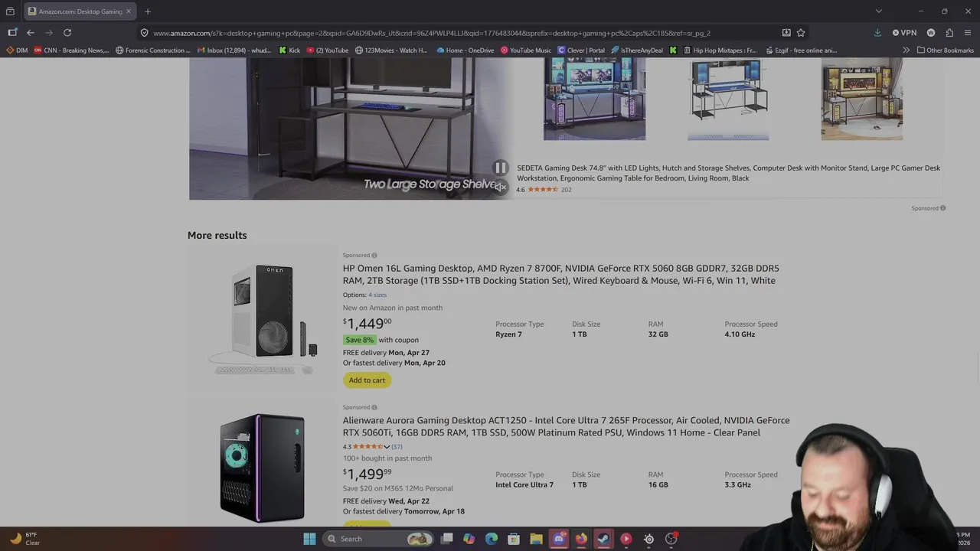The height and width of the screenshot is (551, 980).
Task: Show more bookmarks overflow chevron
Action: (x=906, y=51)
